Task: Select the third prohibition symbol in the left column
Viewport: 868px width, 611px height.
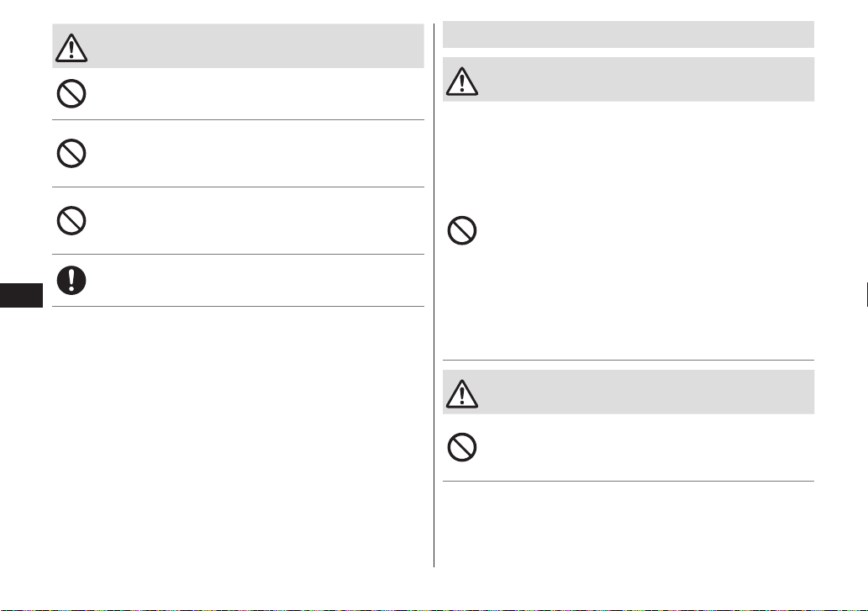Action: (71, 221)
